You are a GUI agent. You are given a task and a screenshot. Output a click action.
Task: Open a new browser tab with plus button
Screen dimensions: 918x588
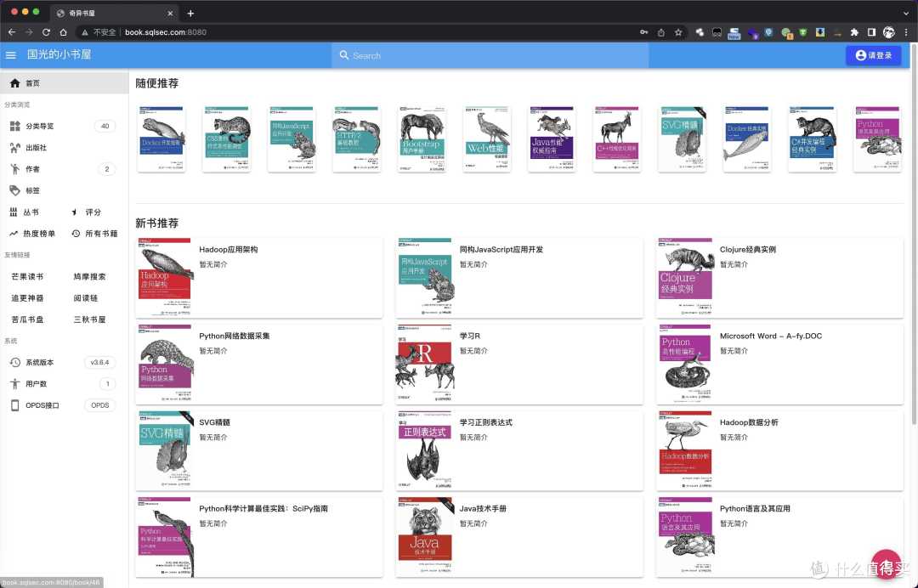click(190, 13)
